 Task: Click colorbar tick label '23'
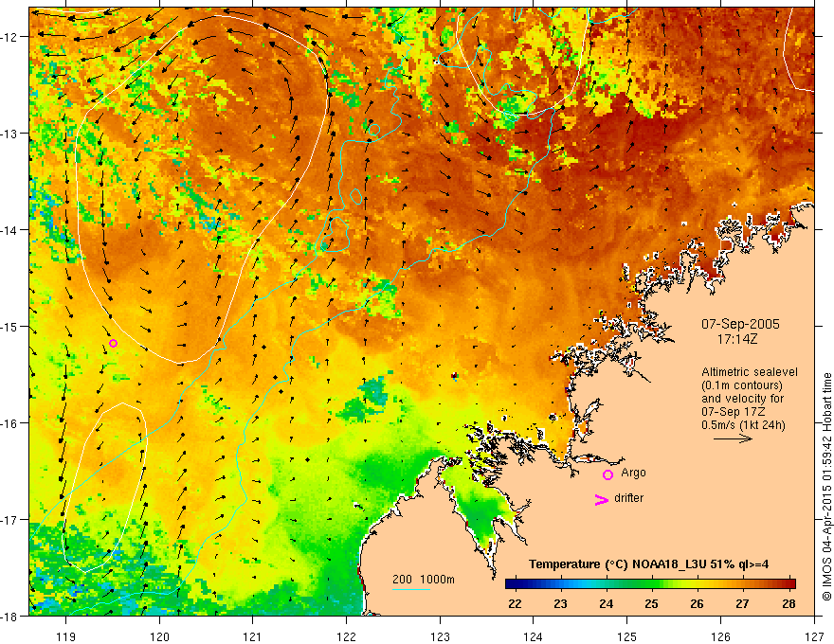click(x=560, y=603)
